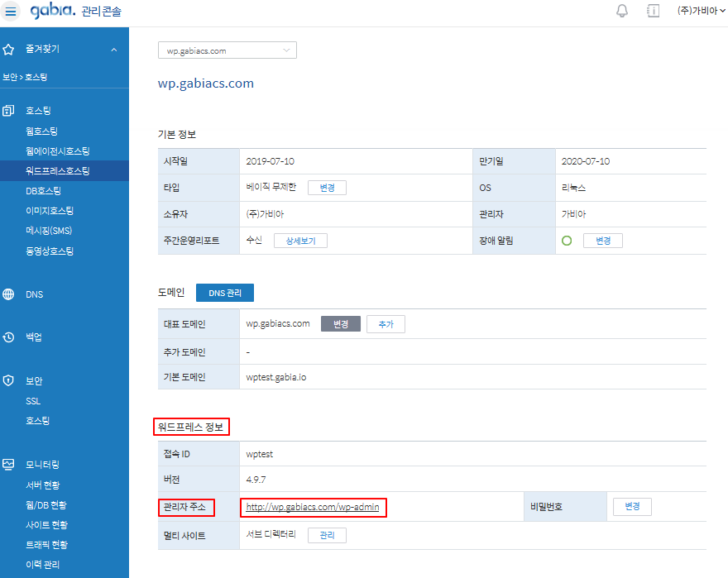Click the monitoring chart icon
The image size is (728, 578).
coord(8,464)
